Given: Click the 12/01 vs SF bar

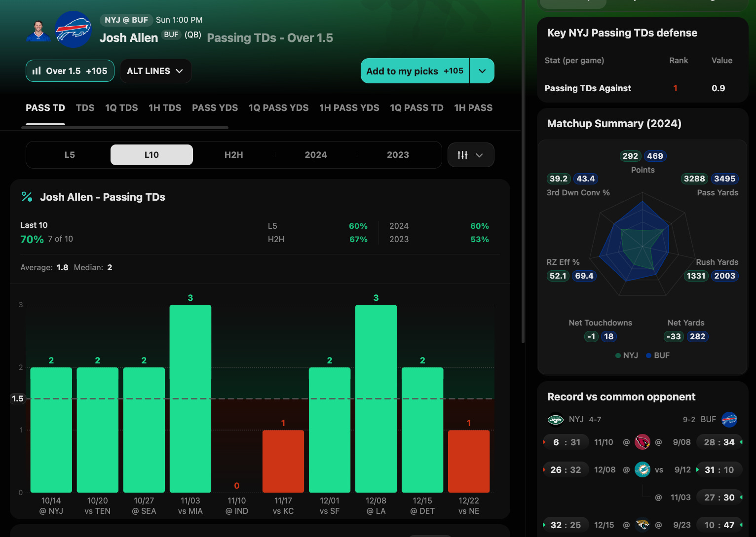Looking at the screenshot, I should coord(330,430).
